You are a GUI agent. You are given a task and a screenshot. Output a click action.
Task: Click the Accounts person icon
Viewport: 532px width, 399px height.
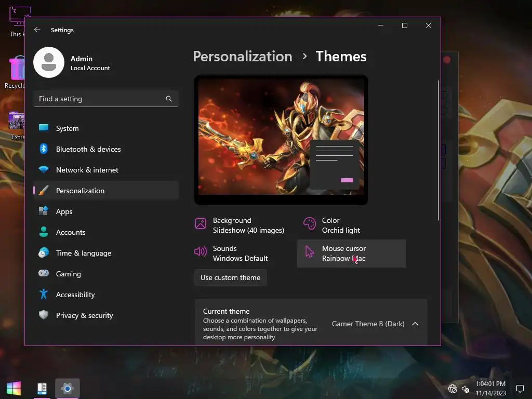[x=44, y=232]
